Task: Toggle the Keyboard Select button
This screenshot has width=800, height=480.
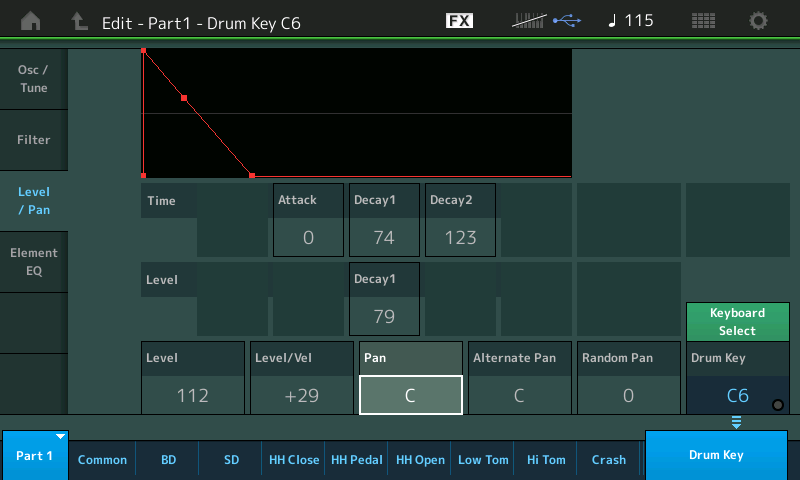Action: pos(737,322)
